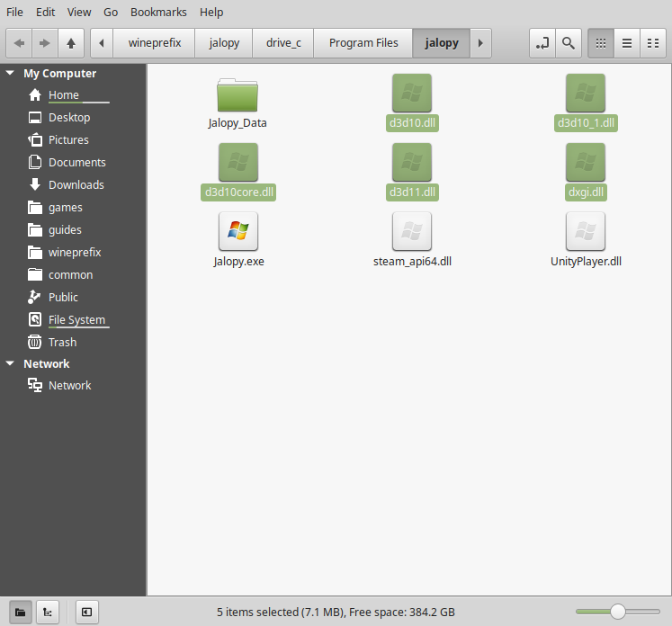
Task: Select the current jalopy path button
Action: [x=442, y=43]
